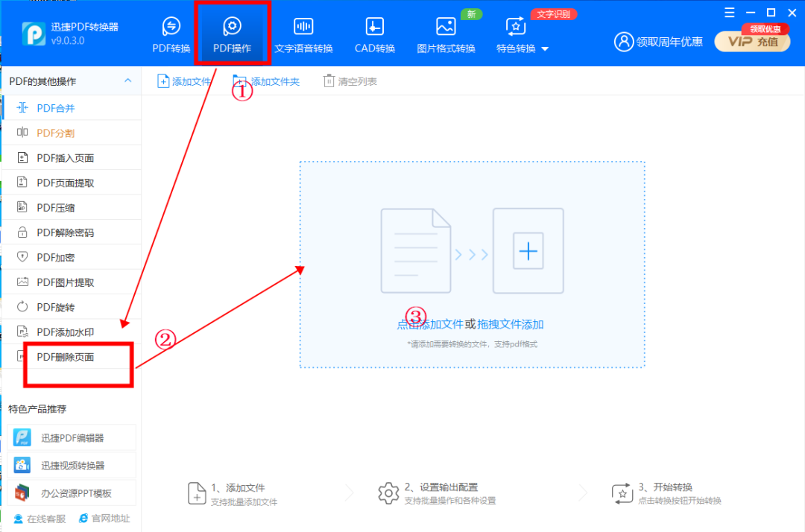The image size is (805, 532).
Task: Click the 拖拽文件添加 link
Action: 511,324
